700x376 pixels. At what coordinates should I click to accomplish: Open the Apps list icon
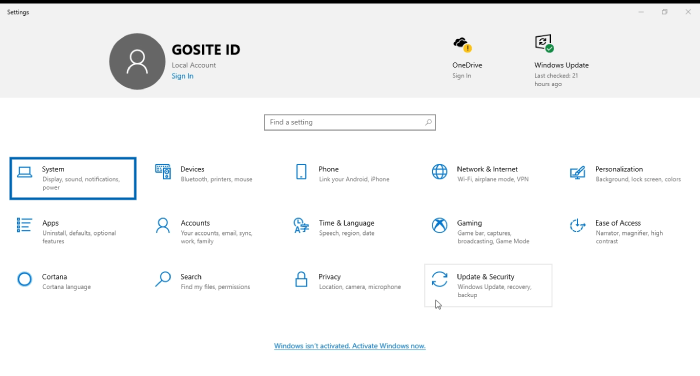[x=25, y=225]
